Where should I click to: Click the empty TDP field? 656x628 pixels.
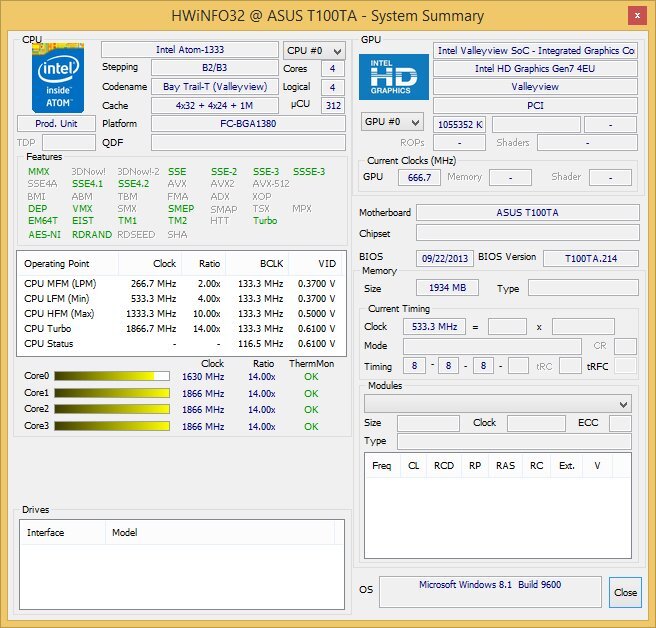tap(69, 143)
